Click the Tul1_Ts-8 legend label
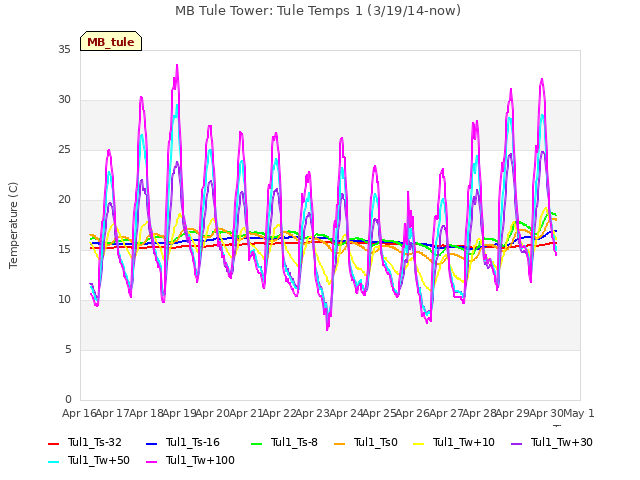Viewport: 640px width, 480px height. (294, 442)
